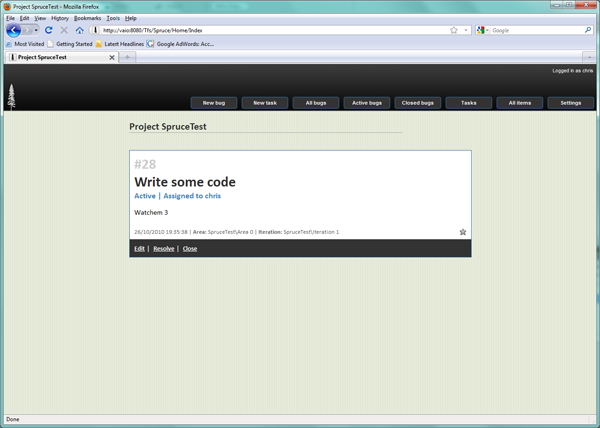Show Active bugs
The height and width of the screenshot is (428, 600).
pos(367,103)
